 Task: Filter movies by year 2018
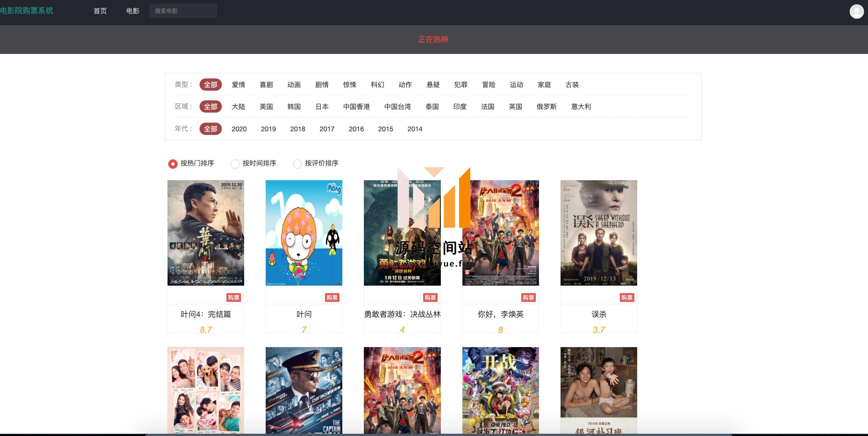[x=298, y=129]
